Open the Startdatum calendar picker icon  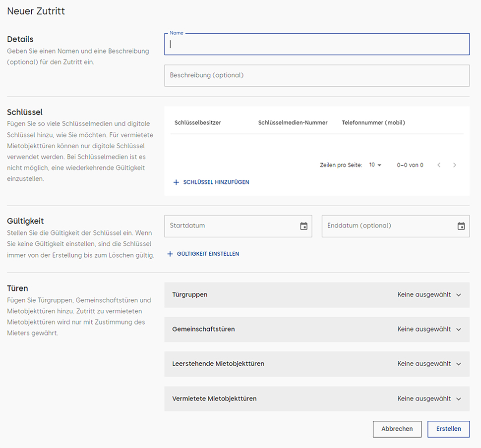pyautogui.click(x=303, y=226)
